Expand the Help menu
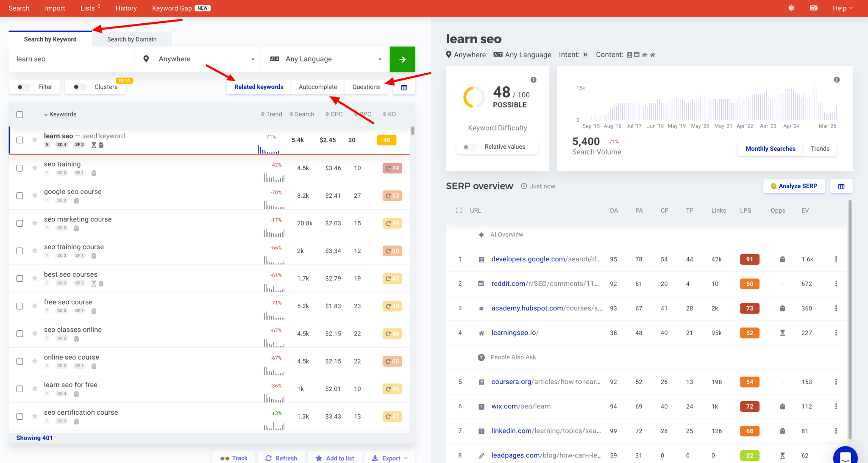This screenshot has height=463, width=868. [843, 8]
